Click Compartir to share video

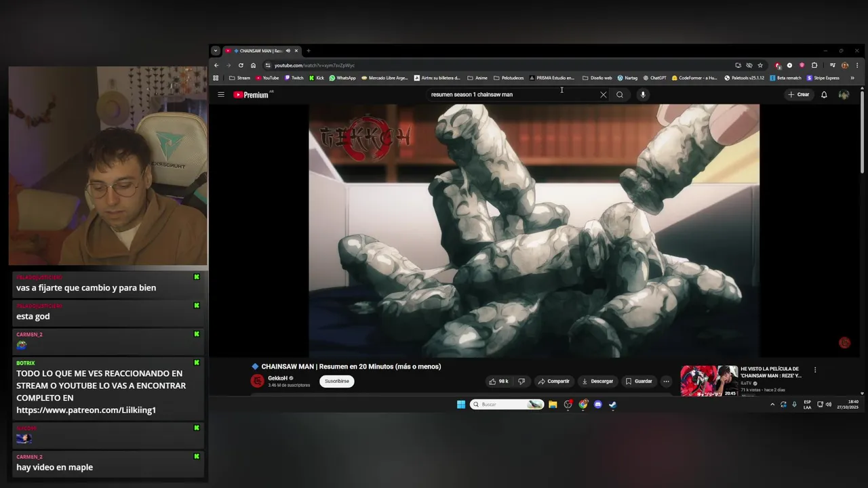pos(554,382)
